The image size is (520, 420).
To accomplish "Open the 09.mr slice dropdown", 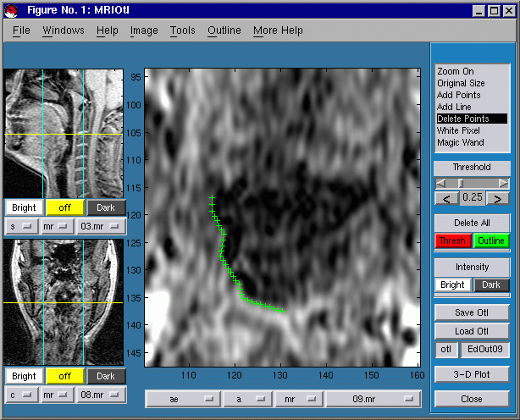I will click(x=373, y=399).
